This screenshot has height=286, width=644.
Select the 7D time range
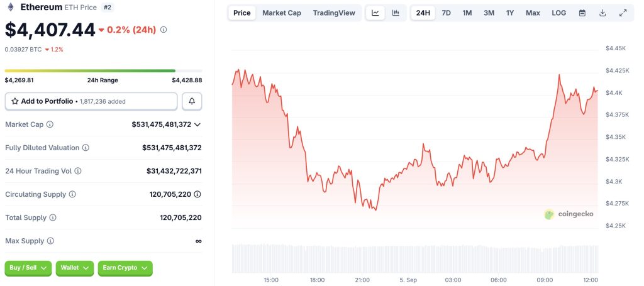point(446,13)
